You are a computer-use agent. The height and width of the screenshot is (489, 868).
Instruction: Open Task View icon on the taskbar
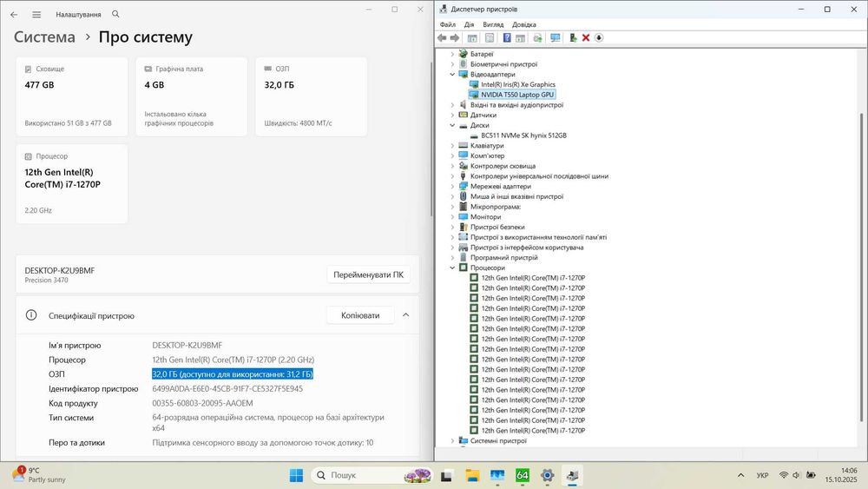coord(447,475)
